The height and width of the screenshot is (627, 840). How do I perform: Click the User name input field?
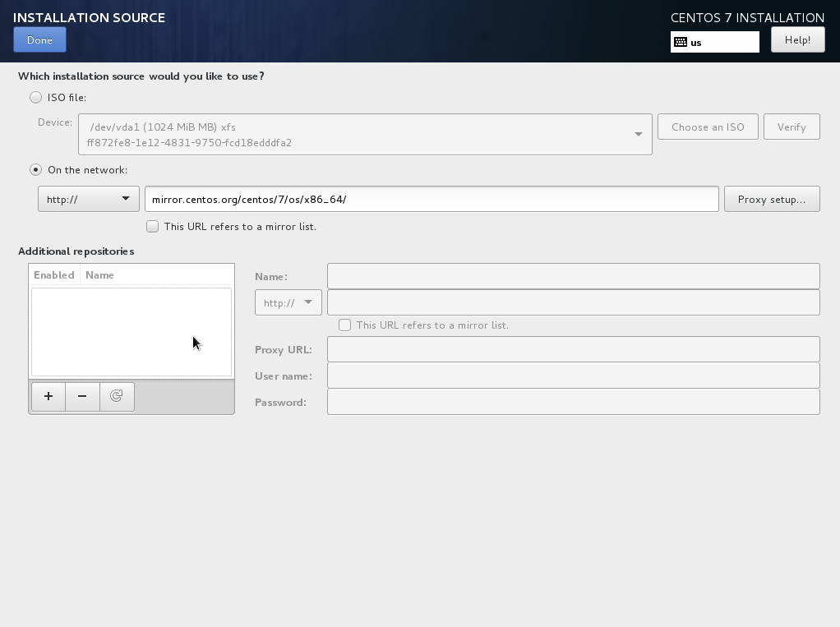coord(573,376)
